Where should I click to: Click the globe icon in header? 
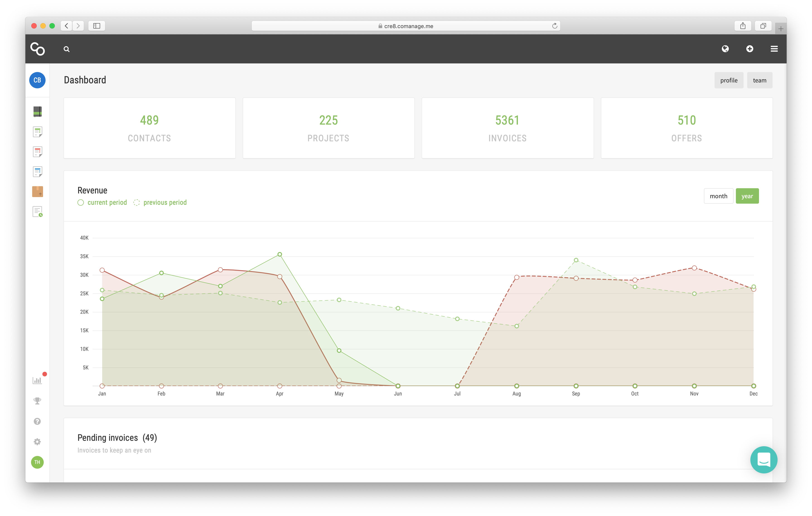[x=725, y=49]
